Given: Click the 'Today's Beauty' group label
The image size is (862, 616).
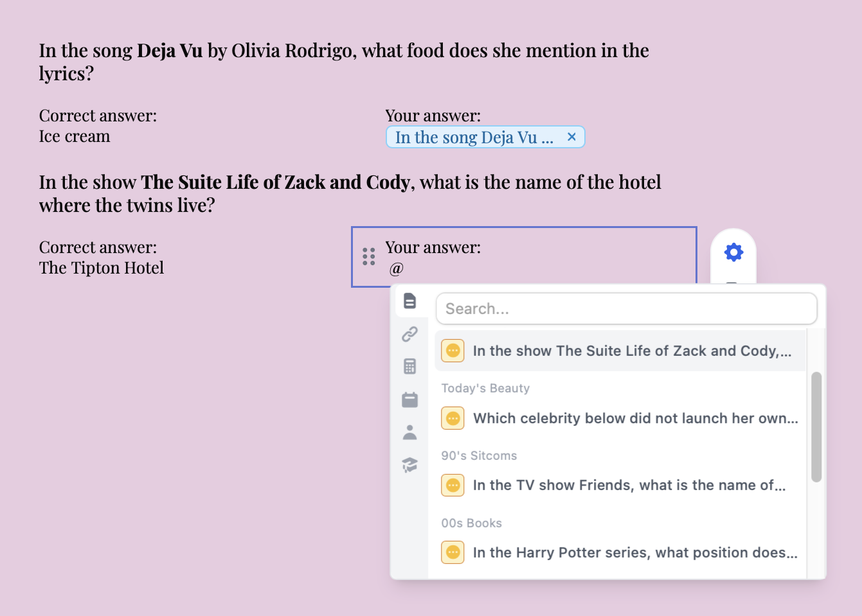Looking at the screenshot, I should click(x=485, y=388).
